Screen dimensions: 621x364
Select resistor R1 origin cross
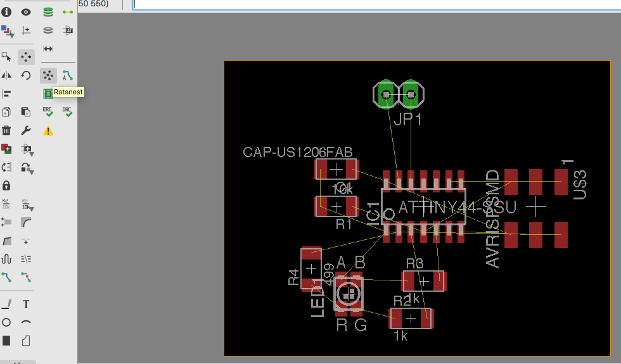click(x=336, y=206)
